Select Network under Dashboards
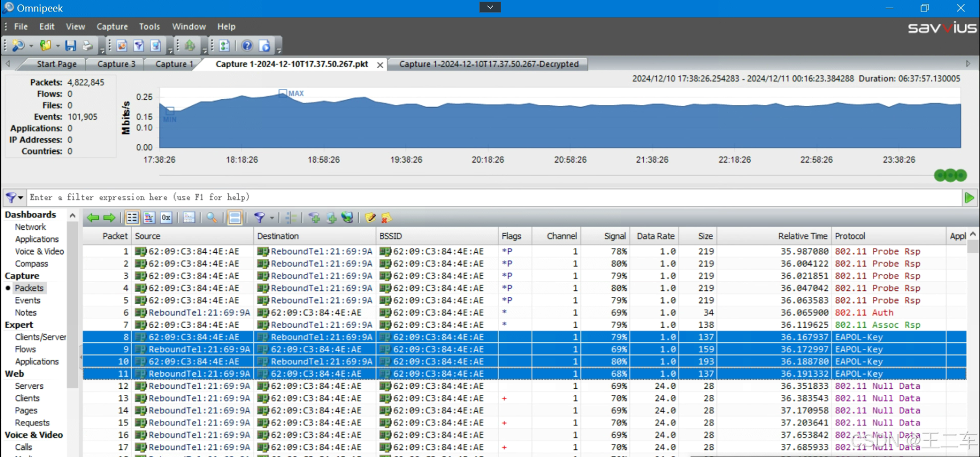The height and width of the screenshot is (457, 980). pyautogui.click(x=31, y=227)
